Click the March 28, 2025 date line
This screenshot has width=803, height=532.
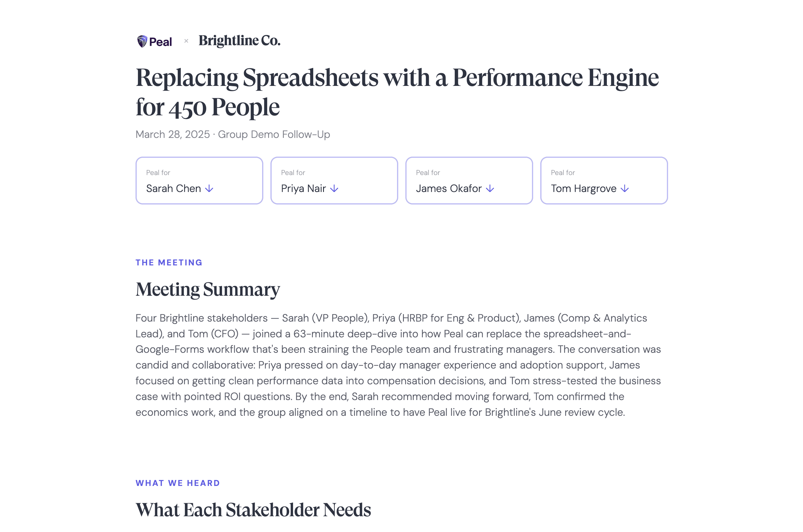pos(232,134)
